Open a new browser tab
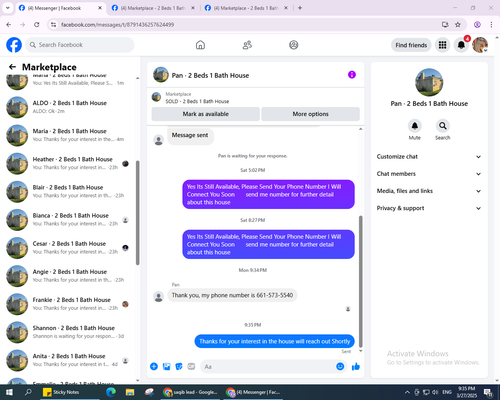The image size is (500, 400). pyautogui.click(x=300, y=8)
